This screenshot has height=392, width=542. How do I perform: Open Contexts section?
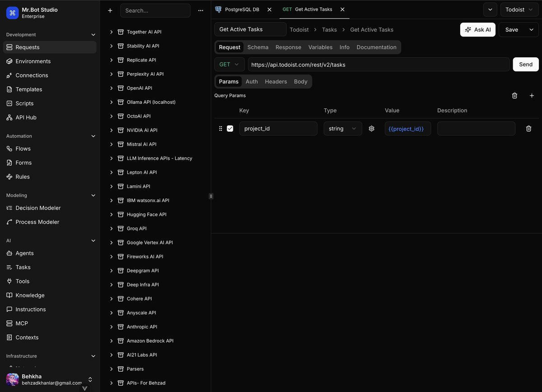coord(50,337)
